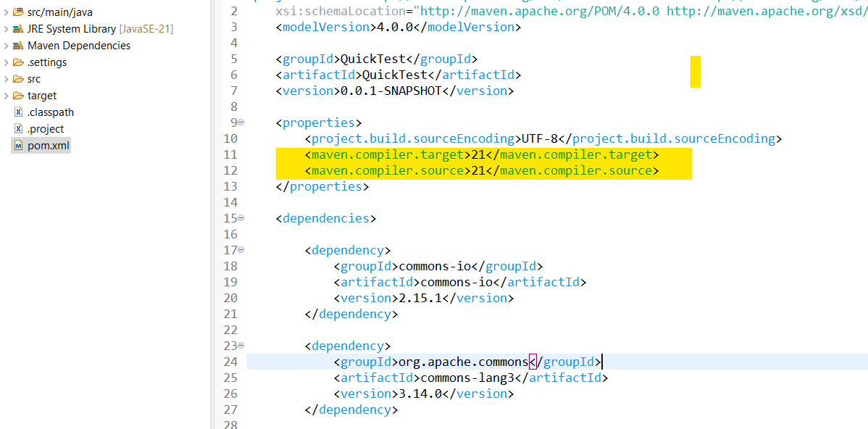The image size is (868, 429).
Task: Click the modelVersion value 4.0.0
Action: [x=395, y=27]
